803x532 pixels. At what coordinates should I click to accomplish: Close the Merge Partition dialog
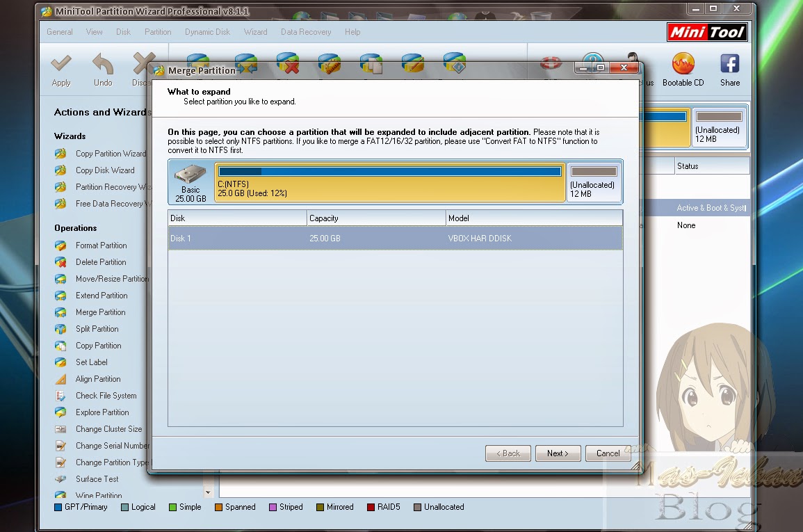click(x=623, y=67)
